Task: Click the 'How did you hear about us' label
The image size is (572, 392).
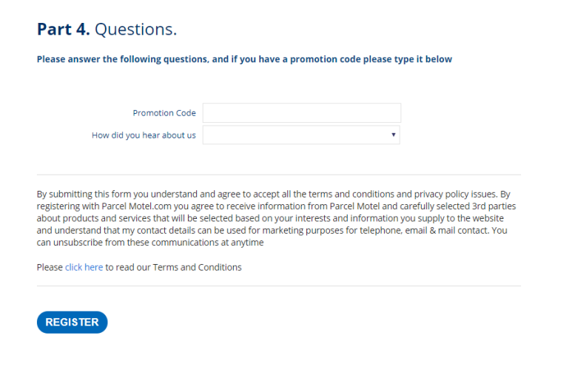Action: tap(144, 135)
